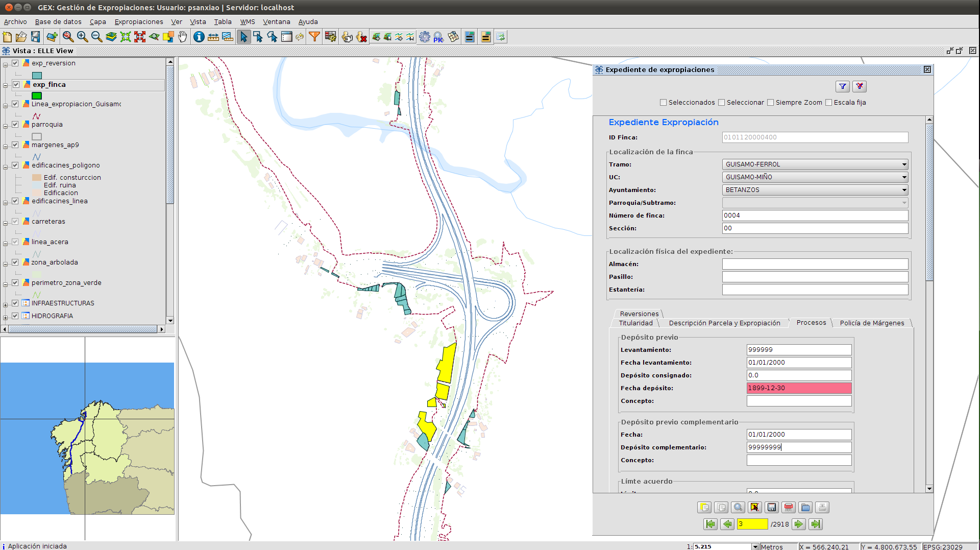The height and width of the screenshot is (550, 980).
Task: Toggle visibility of exp_reversion layer
Action: coord(15,63)
